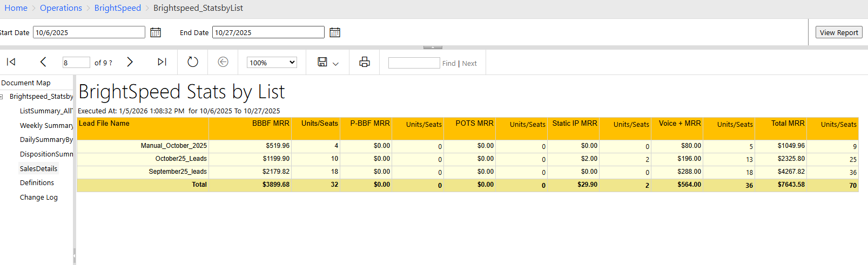Select DispositionSumm in document map
The image size is (868, 265).
pos(46,154)
